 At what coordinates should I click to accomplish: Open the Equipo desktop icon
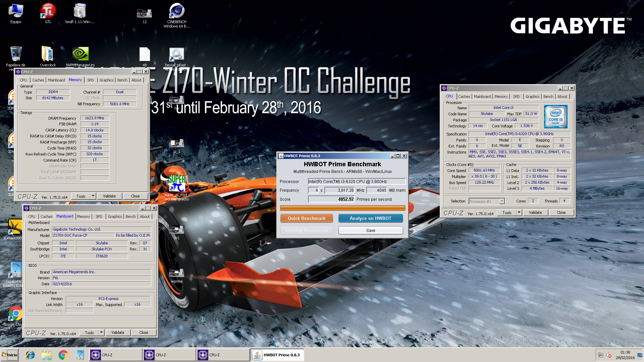point(16,14)
